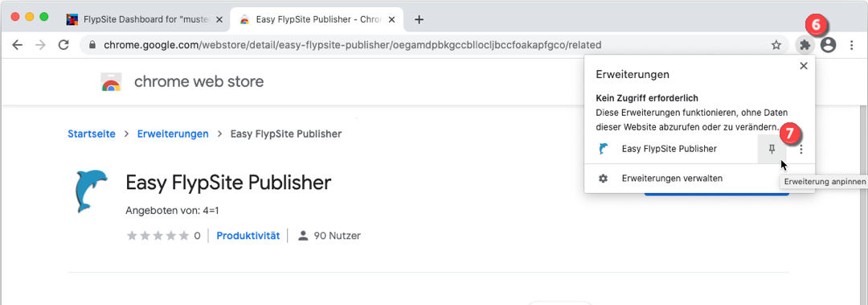
Task: Open the Erweiterungen breadcrumb link
Action: (x=173, y=134)
